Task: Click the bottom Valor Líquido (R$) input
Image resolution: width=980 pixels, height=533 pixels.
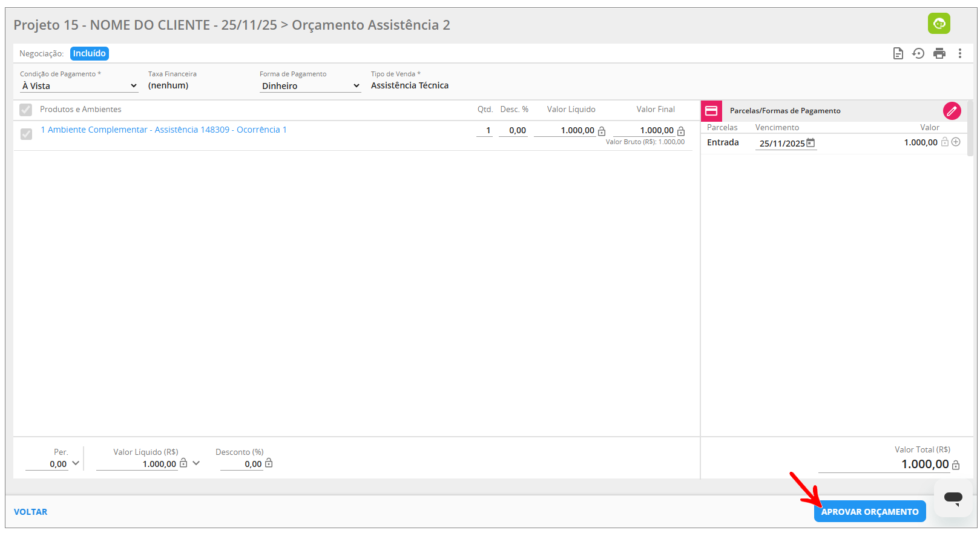Action: (x=137, y=464)
